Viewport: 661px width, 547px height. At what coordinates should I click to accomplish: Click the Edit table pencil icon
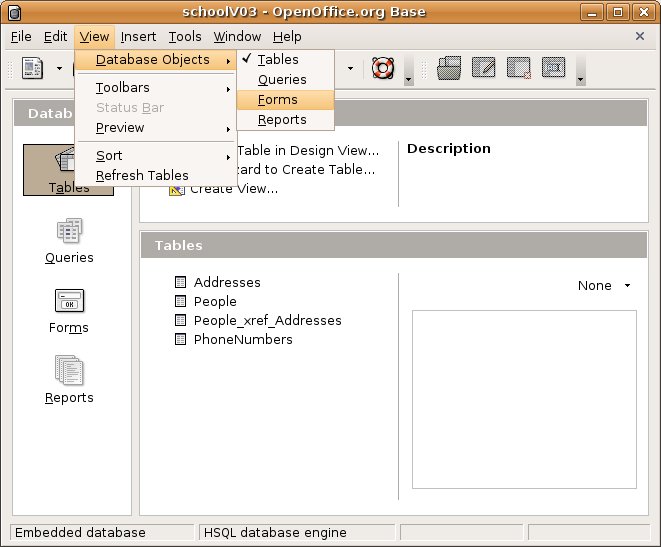[x=484, y=67]
